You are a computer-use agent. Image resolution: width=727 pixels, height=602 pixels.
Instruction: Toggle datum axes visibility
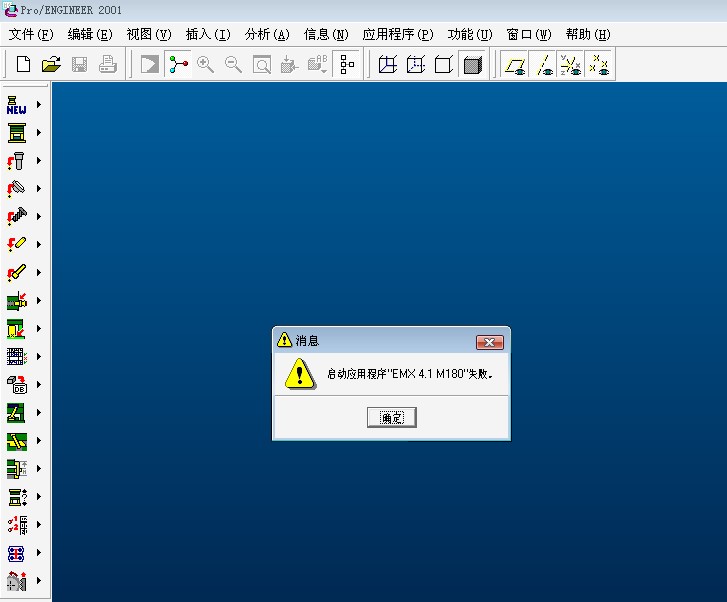pyautogui.click(x=543, y=64)
